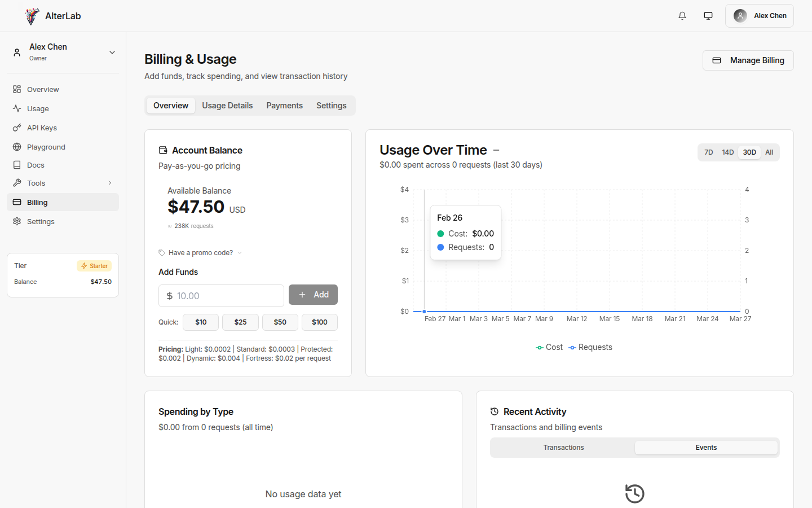Toggle the Cost series in chart legend
The image size is (812, 508).
549,347
